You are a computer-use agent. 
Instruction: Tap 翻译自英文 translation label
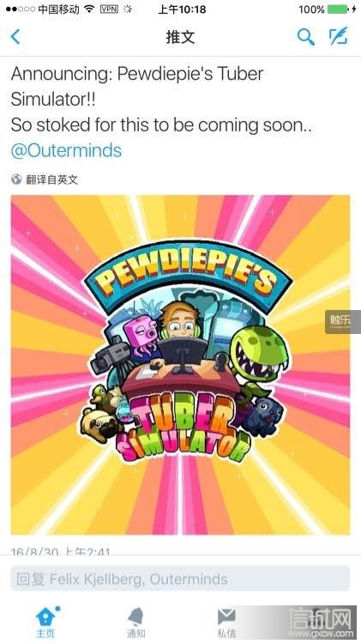point(51,179)
